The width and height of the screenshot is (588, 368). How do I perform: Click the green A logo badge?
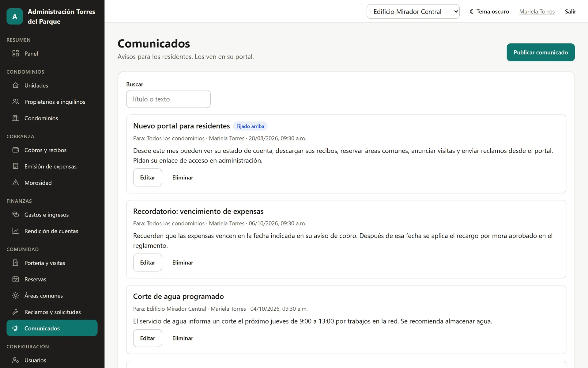pyautogui.click(x=15, y=16)
